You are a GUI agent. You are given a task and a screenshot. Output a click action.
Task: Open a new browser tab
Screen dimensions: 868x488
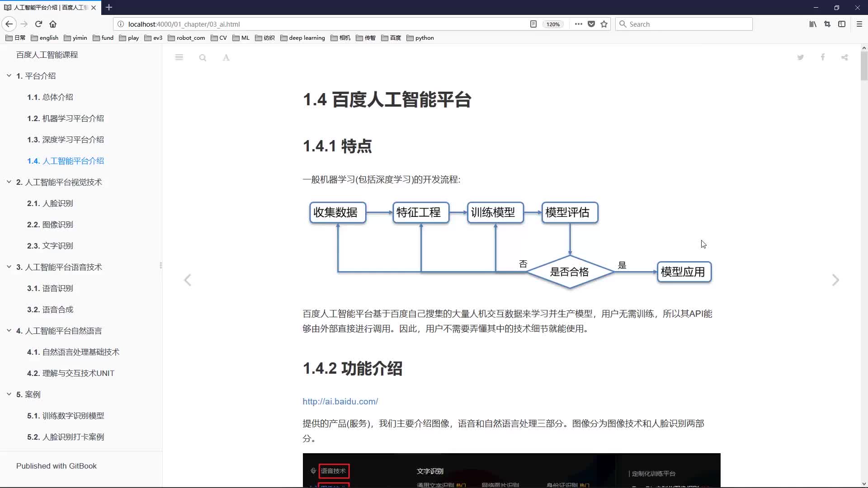[x=109, y=7]
